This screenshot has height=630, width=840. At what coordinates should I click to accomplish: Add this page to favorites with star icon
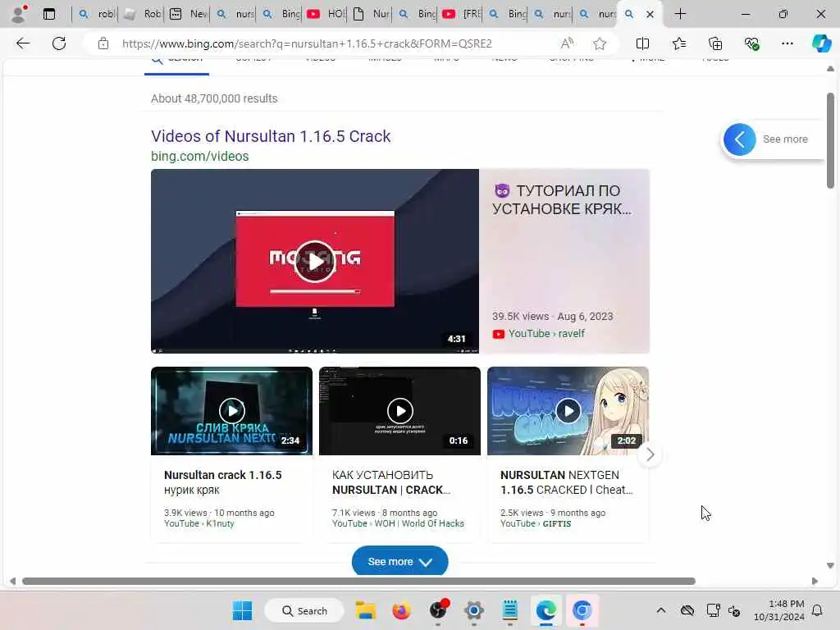[x=600, y=43]
